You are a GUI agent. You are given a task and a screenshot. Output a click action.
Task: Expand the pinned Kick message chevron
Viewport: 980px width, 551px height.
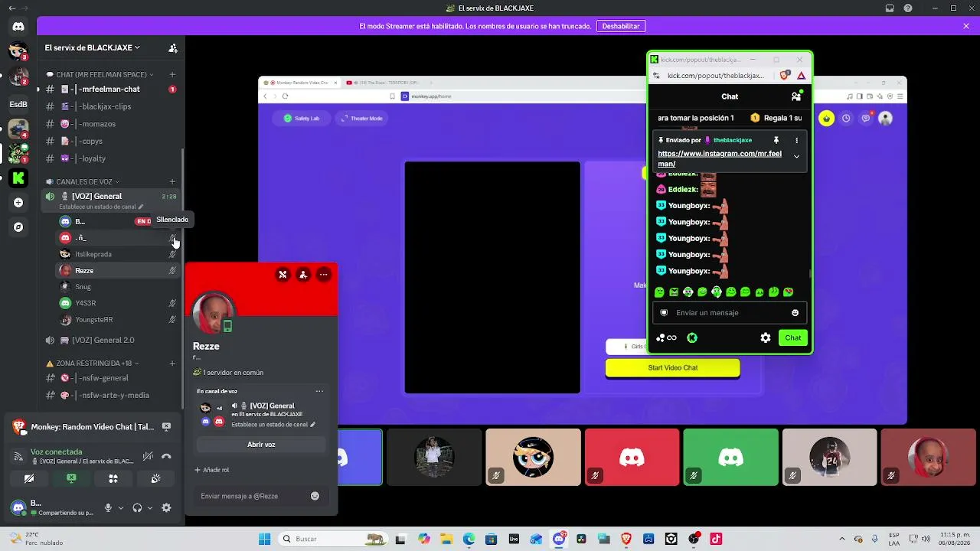click(x=796, y=156)
